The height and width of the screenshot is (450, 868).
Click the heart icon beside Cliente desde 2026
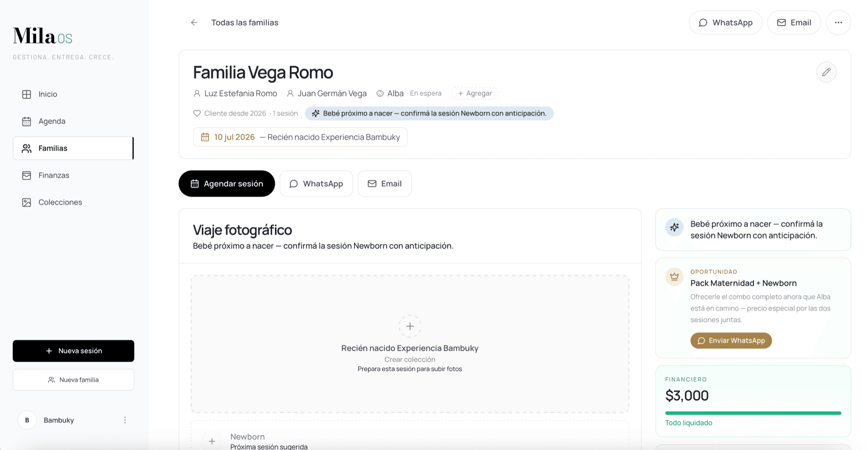pyautogui.click(x=197, y=113)
